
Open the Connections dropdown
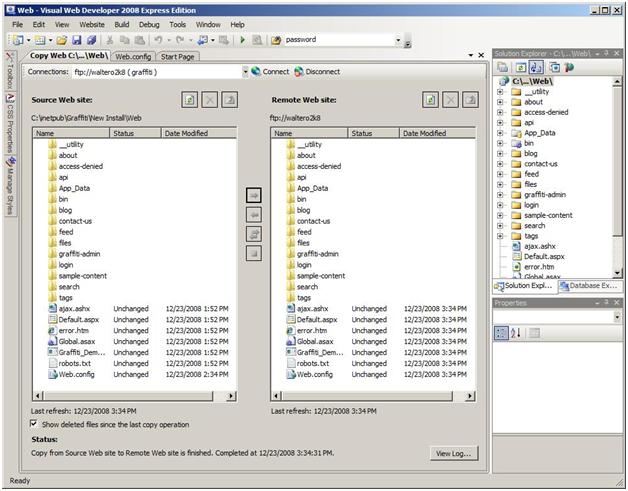pos(245,72)
